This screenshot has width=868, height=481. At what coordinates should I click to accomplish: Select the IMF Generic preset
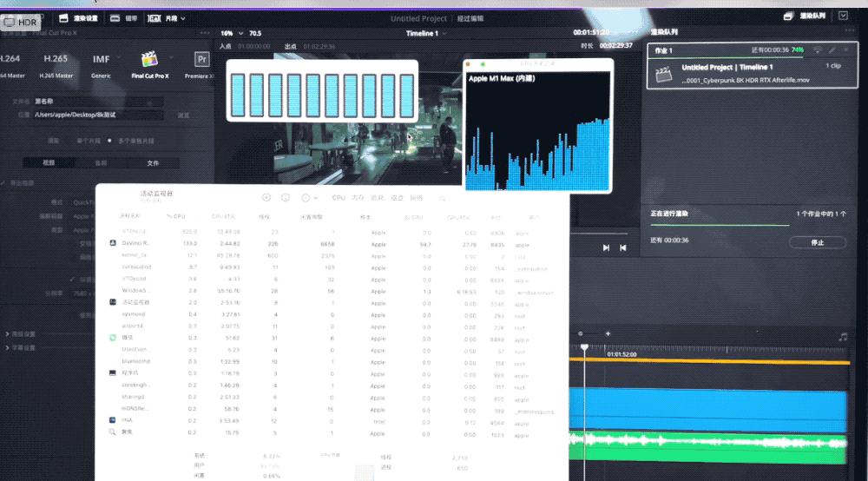(102, 63)
